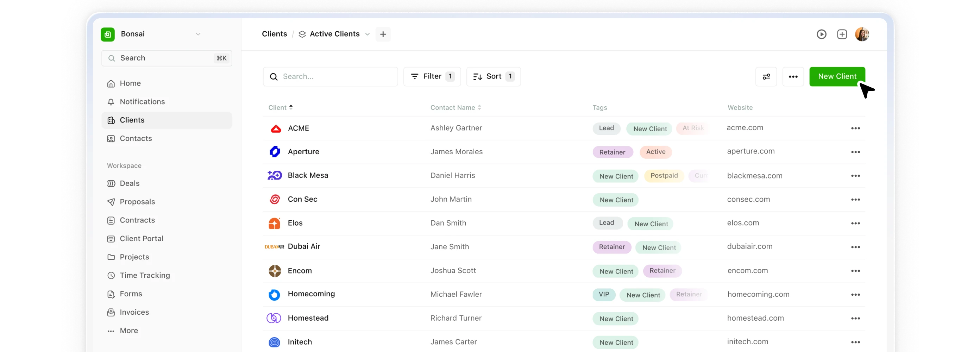
Task: Click the Time Tracking clock icon
Action: (x=111, y=276)
